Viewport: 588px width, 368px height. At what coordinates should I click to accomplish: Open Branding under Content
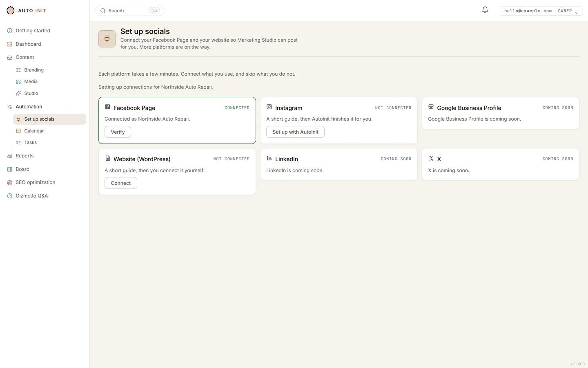point(49,70)
